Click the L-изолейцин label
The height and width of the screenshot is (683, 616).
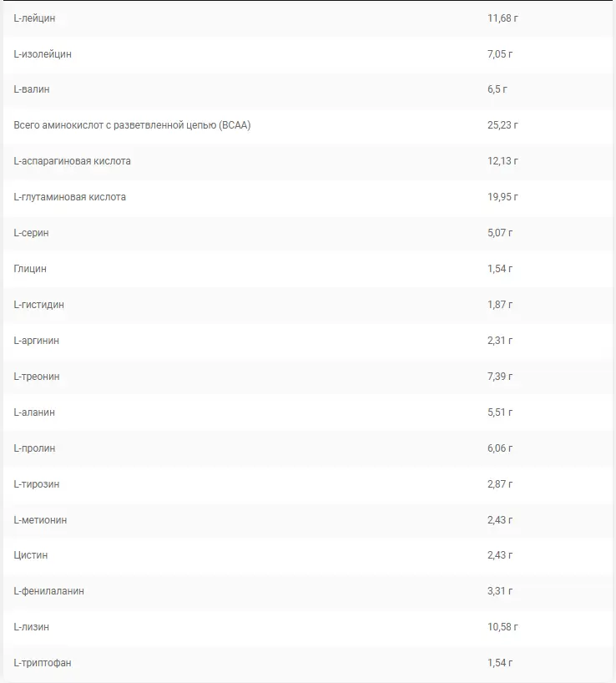coord(43,53)
